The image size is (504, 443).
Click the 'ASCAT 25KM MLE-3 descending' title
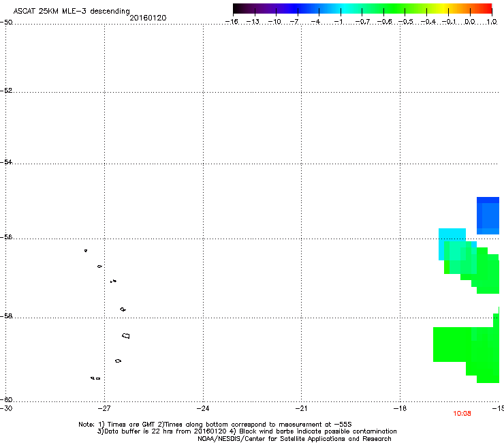click(72, 11)
